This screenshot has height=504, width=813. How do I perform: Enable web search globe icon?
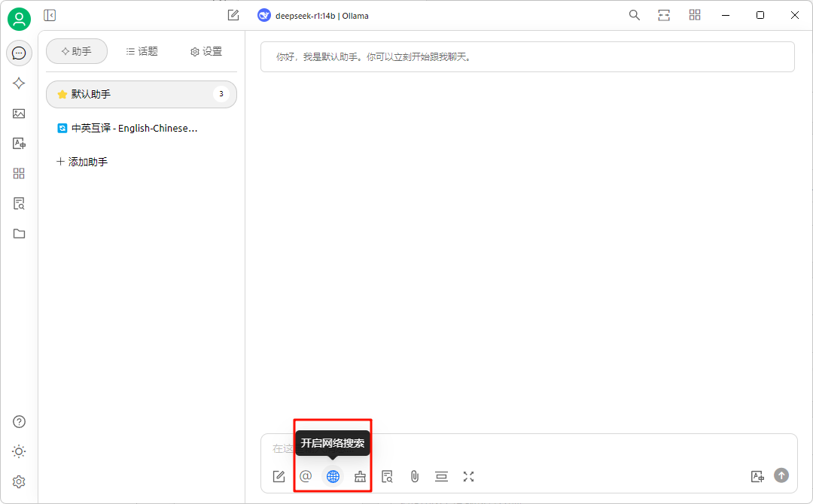pos(333,477)
